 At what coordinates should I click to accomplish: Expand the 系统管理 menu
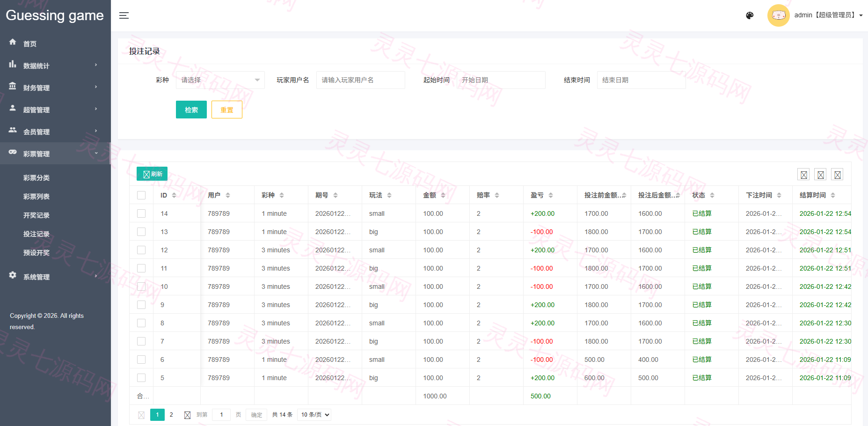click(x=55, y=277)
